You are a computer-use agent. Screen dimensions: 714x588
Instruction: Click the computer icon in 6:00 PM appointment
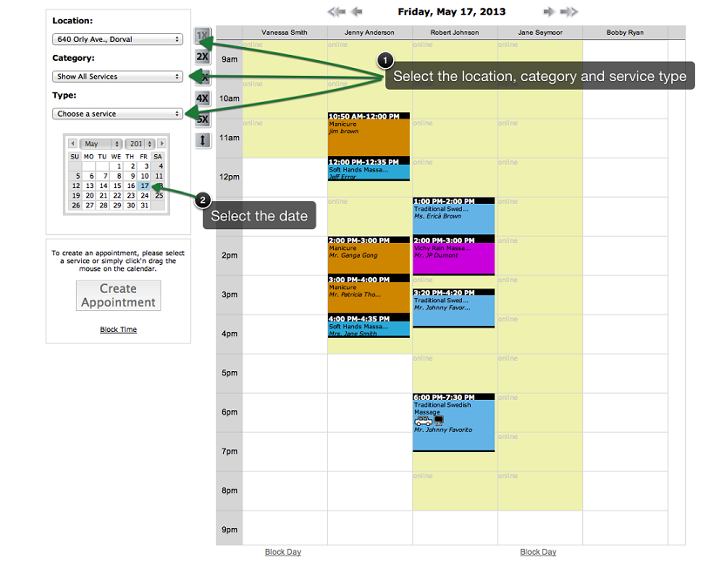[x=439, y=421]
